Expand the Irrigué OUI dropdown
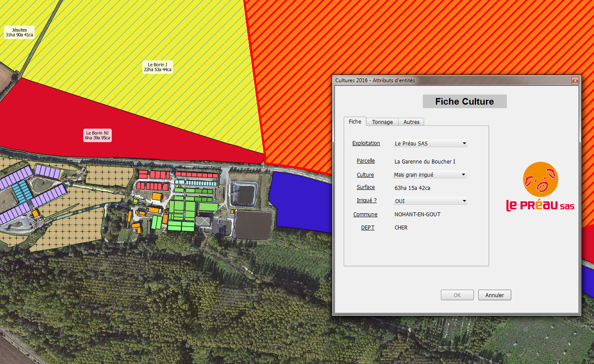The image size is (594, 364). pos(464,201)
